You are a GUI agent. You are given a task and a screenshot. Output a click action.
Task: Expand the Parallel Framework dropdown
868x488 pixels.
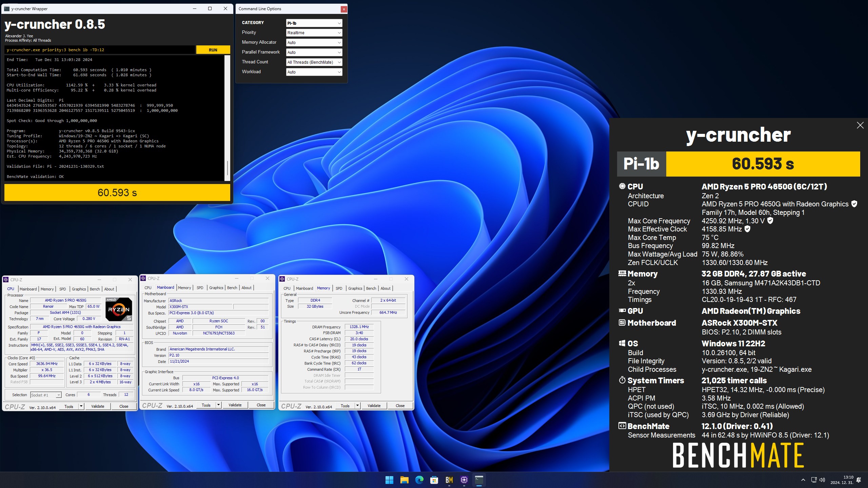click(x=314, y=53)
